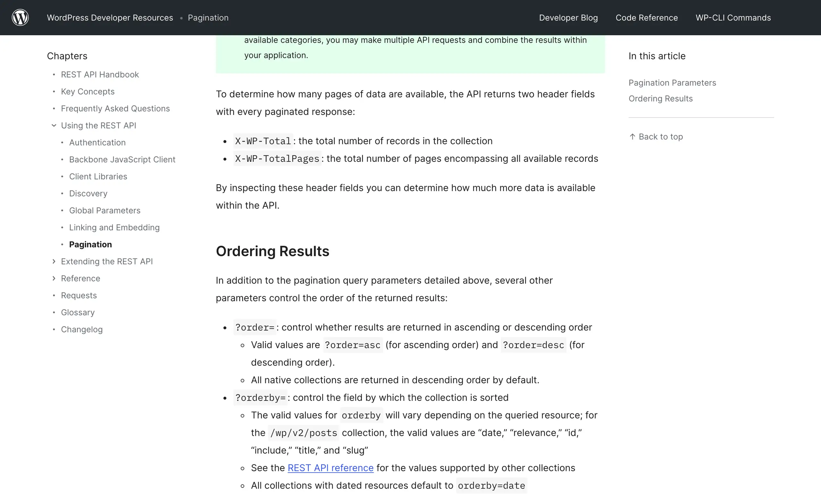Go to the Global Parameters subchapter

105,210
